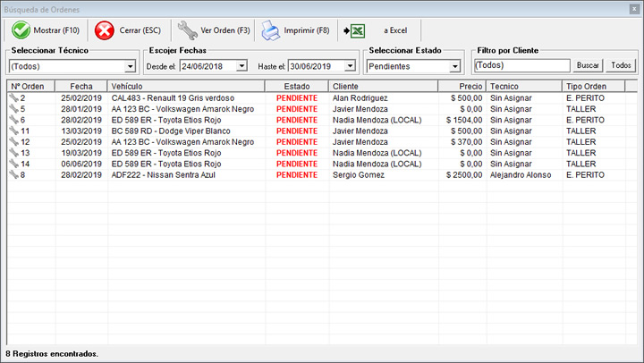
Task: Sort by Vehículo column header
Action: [186, 86]
